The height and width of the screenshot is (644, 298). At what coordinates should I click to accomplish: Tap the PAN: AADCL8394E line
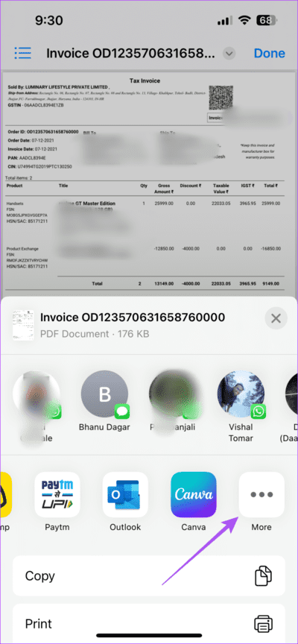(27, 158)
